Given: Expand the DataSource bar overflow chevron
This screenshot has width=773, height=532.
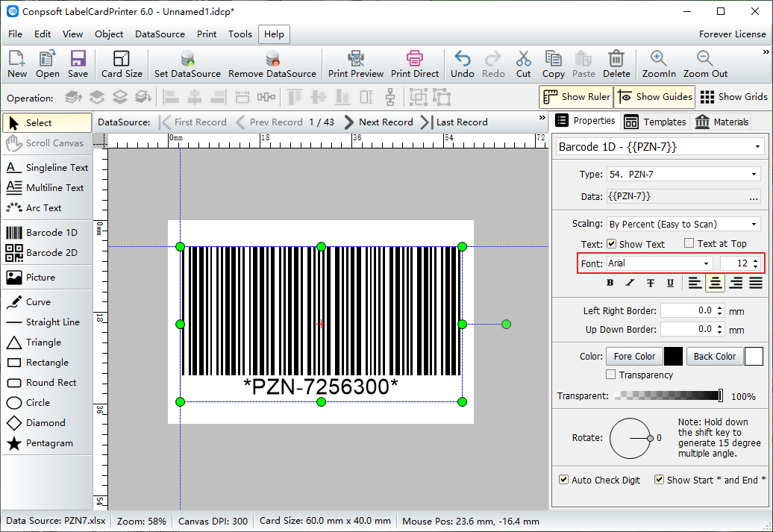Looking at the screenshot, I should [542, 117].
